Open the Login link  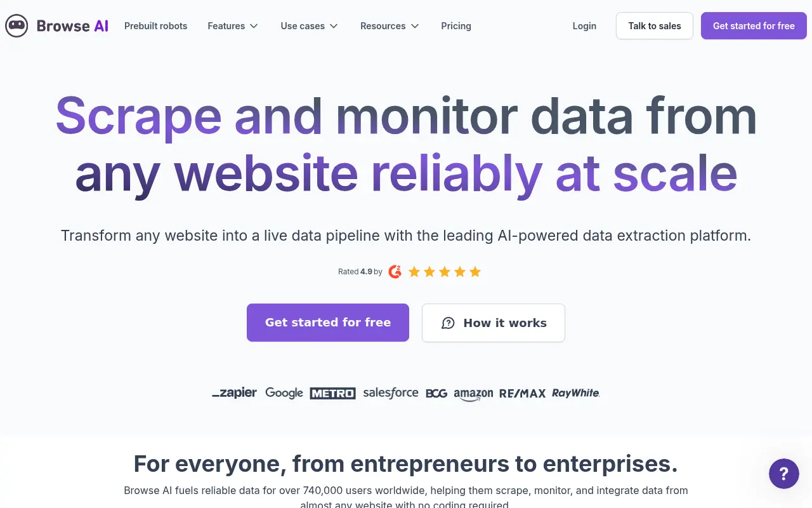point(584,26)
